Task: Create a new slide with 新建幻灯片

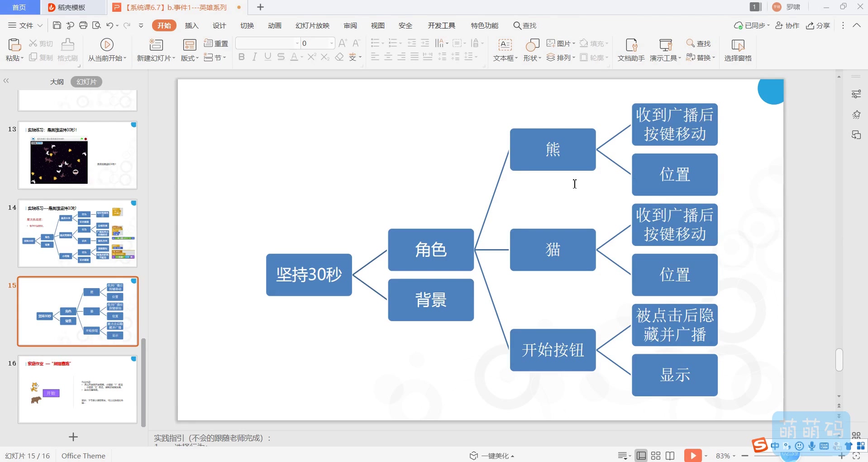Action: point(155,49)
